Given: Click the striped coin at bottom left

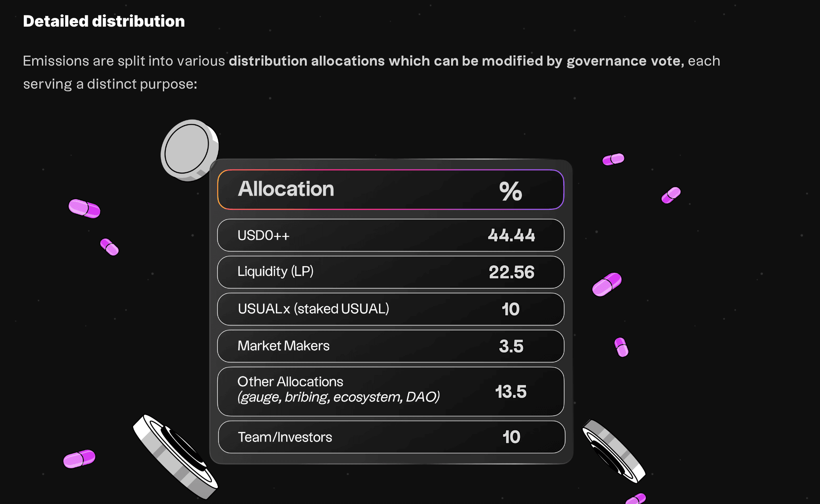Looking at the screenshot, I should (x=175, y=456).
